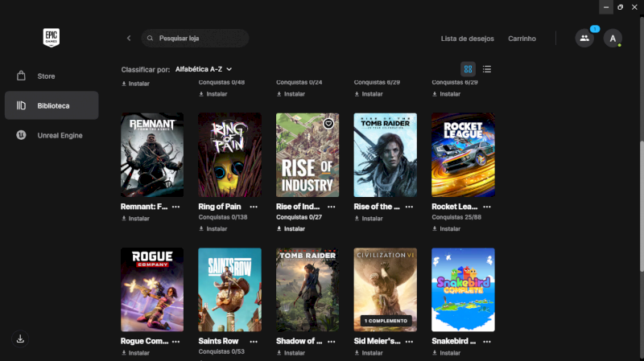This screenshot has width=644, height=361.
Task: Click the install icon under Rocket League
Action: 436,228
